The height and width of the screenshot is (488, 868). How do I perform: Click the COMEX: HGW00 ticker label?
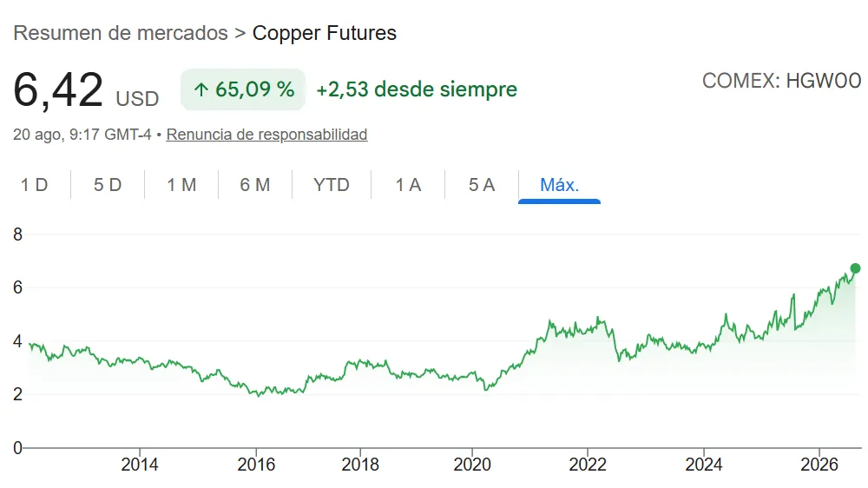coord(782,81)
